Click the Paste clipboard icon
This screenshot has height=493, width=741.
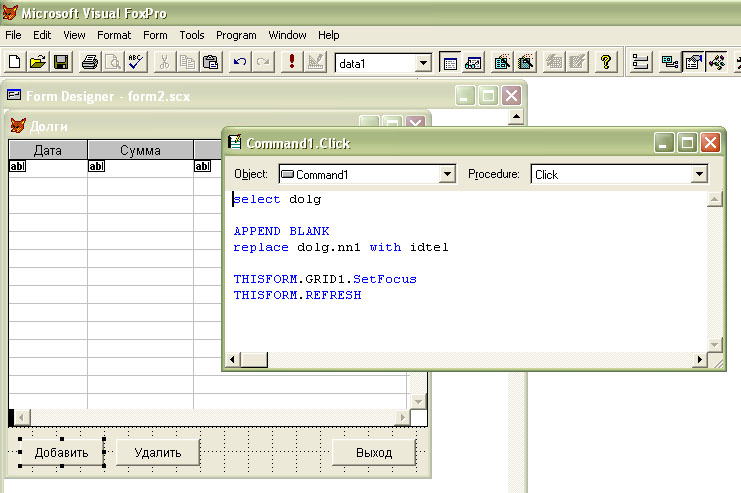(x=211, y=63)
